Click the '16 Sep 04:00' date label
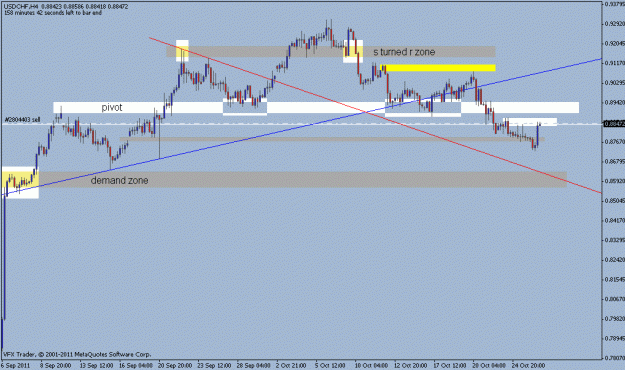Screen dimensions: 625x370 click(136, 365)
